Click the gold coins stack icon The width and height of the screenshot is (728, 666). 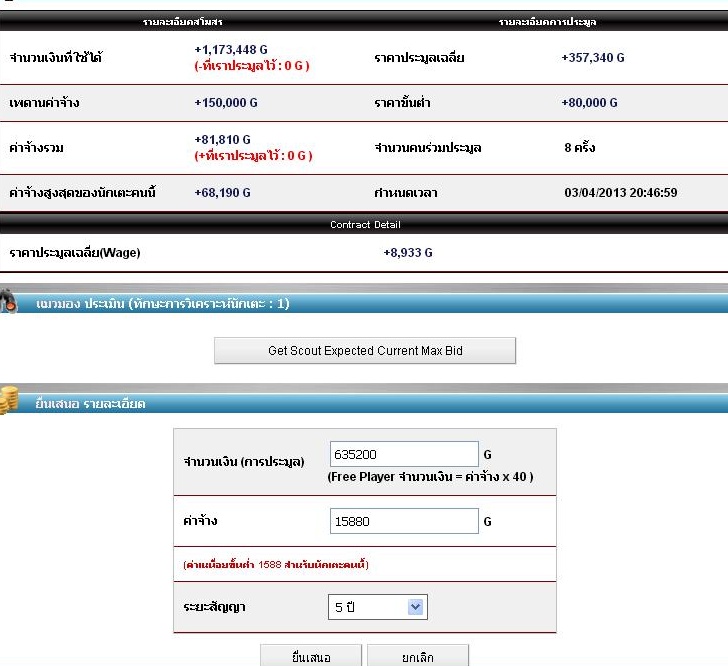[9, 399]
